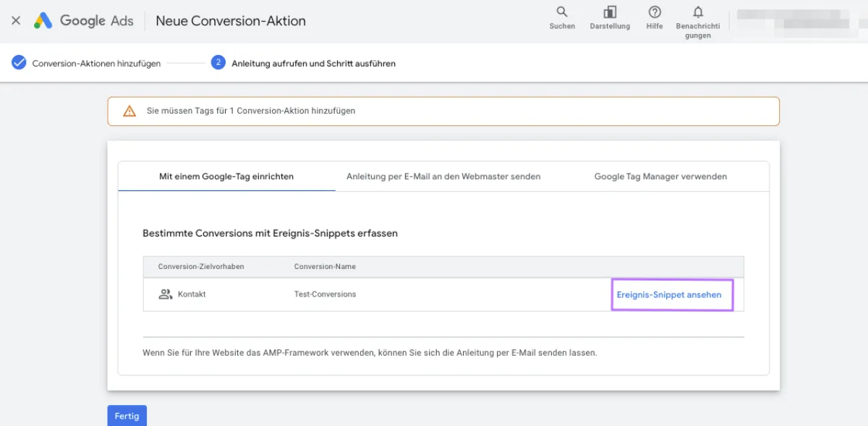868x426 pixels.
Task: Switch to the 'Anleitung per E-Mail an den Webmaster senden' tab
Action: (443, 176)
